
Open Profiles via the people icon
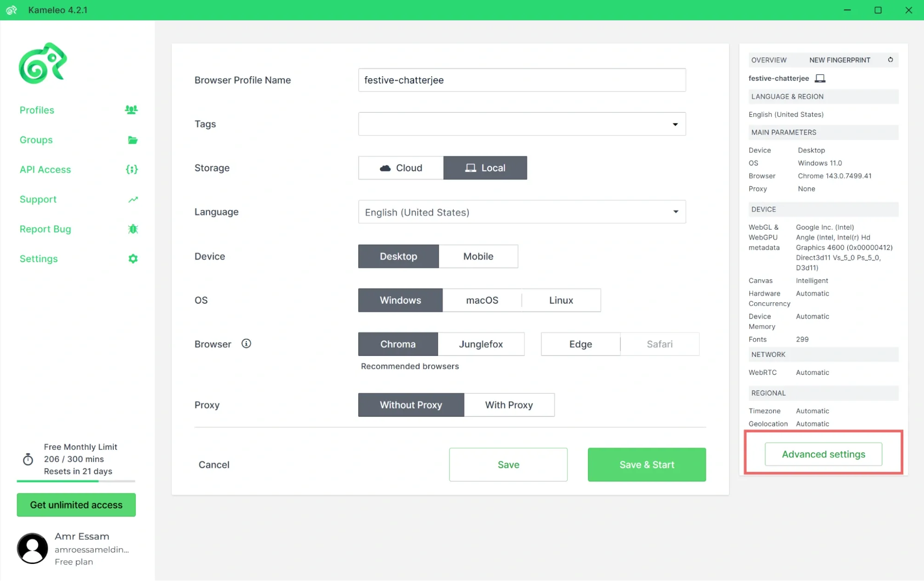pyautogui.click(x=131, y=110)
